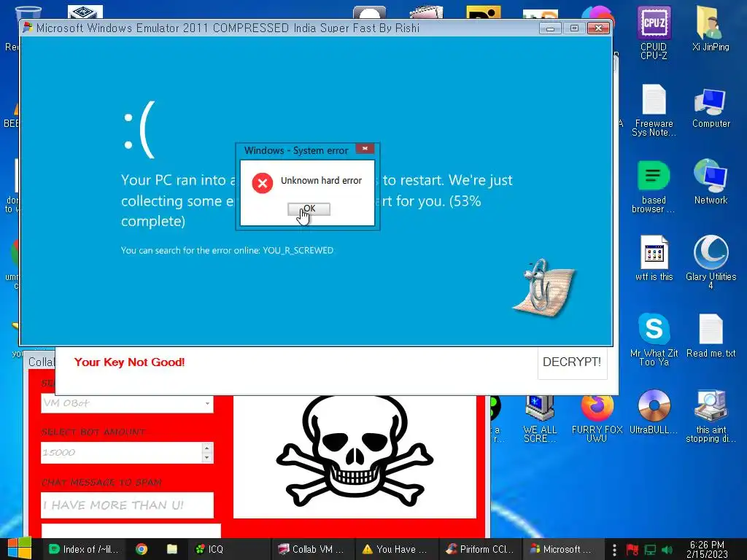Click the bot amount field showing 15000
This screenshot has height=560, width=747.
[x=122, y=452]
